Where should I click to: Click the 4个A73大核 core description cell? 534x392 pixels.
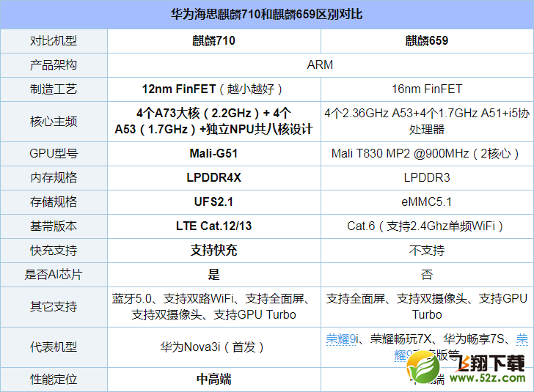point(214,122)
